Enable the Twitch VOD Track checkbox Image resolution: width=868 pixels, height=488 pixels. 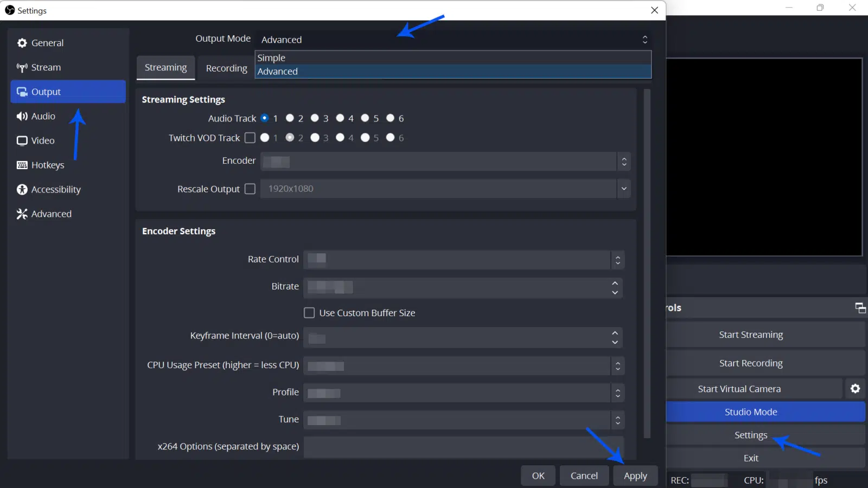point(250,138)
